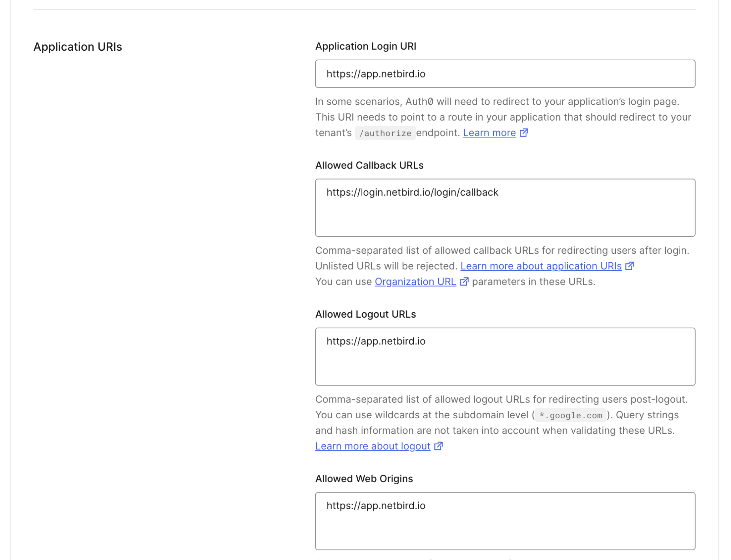
Task: Select the URL text in Application Login URI
Action: pos(375,74)
